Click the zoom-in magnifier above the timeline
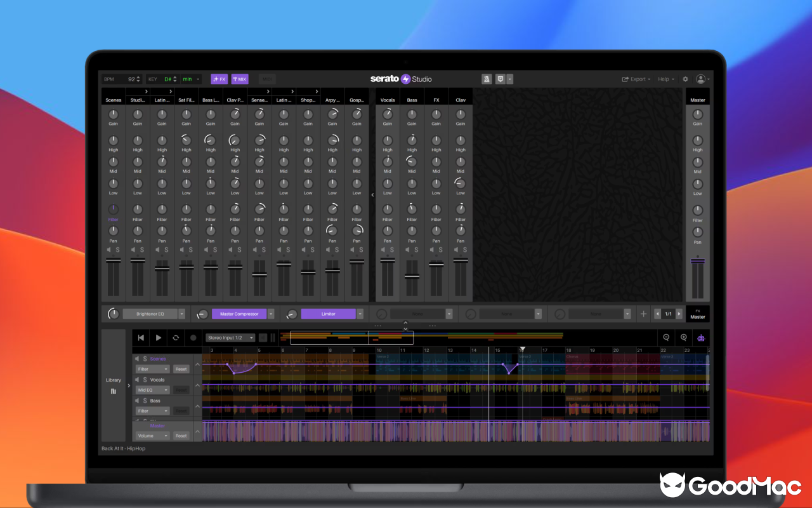812x508 pixels. pyautogui.click(x=684, y=337)
